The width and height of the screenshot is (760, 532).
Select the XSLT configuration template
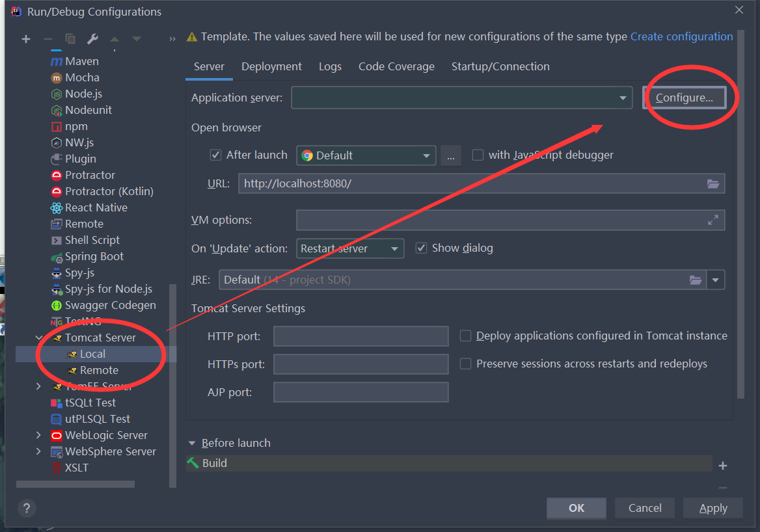(77, 468)
